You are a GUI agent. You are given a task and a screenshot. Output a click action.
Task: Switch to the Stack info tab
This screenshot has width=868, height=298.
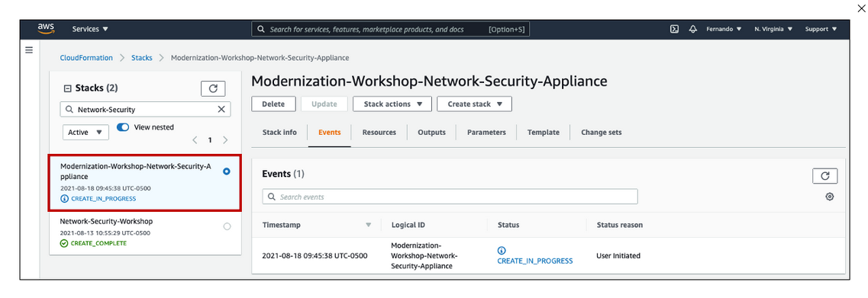point(279,133)
